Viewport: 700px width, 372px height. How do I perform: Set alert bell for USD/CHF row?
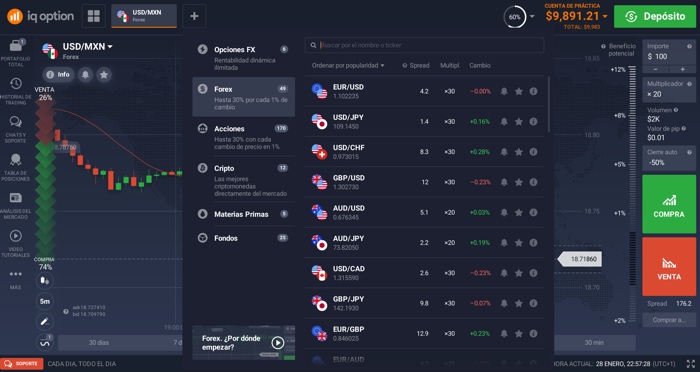(x=504, y=152)
